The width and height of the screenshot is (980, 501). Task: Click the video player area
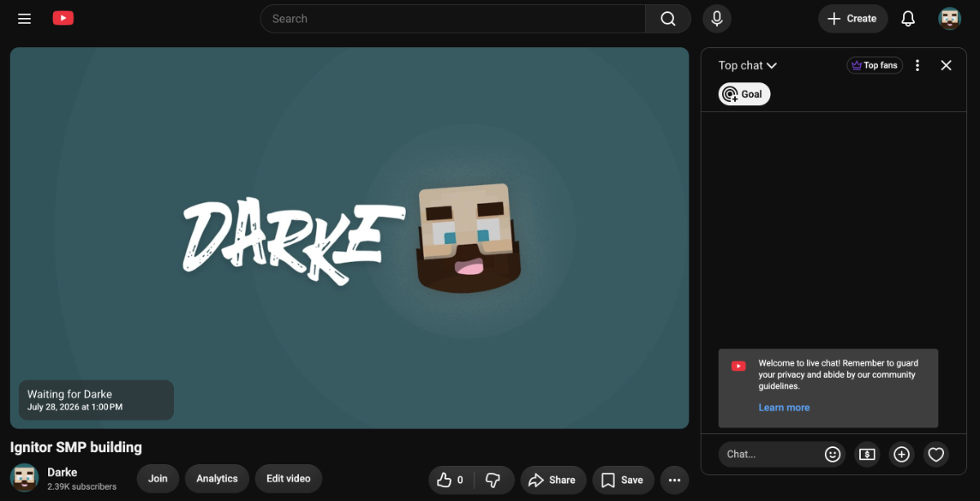(350, 237)
